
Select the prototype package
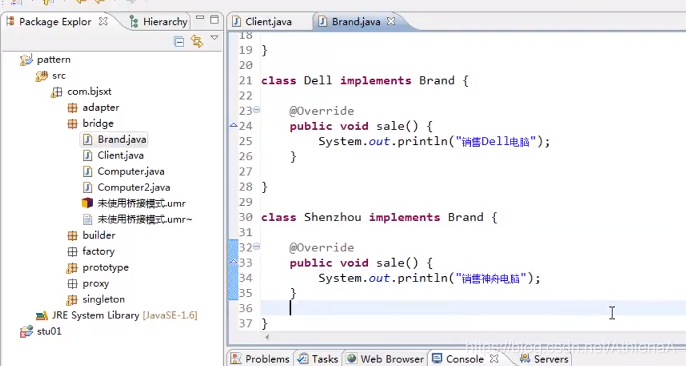(x=105, y=267)
